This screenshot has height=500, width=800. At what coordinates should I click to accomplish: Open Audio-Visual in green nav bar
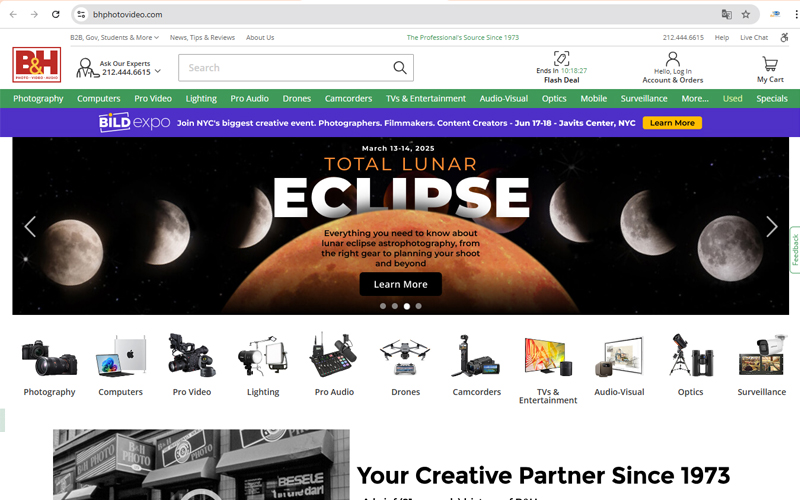pyautogui.click(x=504, y=98)
